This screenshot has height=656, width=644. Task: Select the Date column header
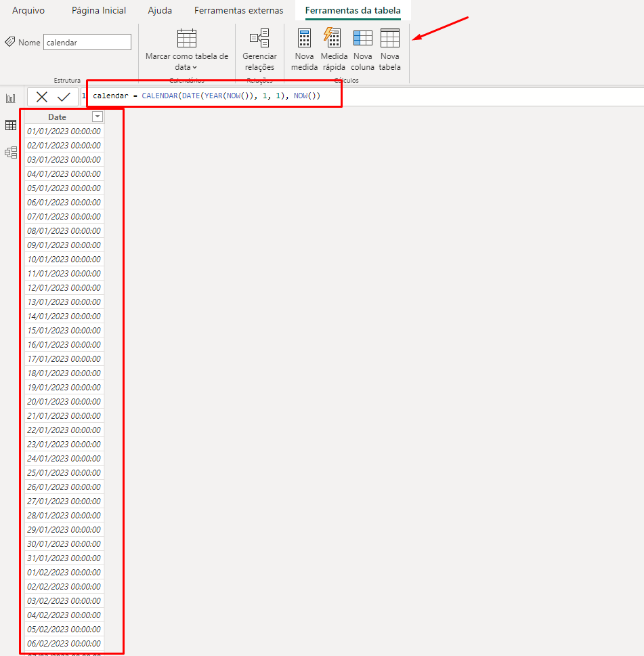click(58, 117)
